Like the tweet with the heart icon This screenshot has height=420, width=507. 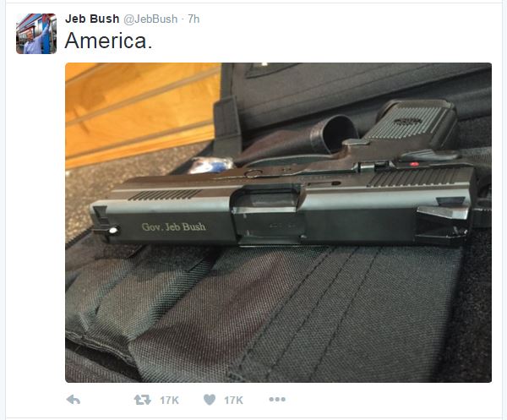(210, 400)
